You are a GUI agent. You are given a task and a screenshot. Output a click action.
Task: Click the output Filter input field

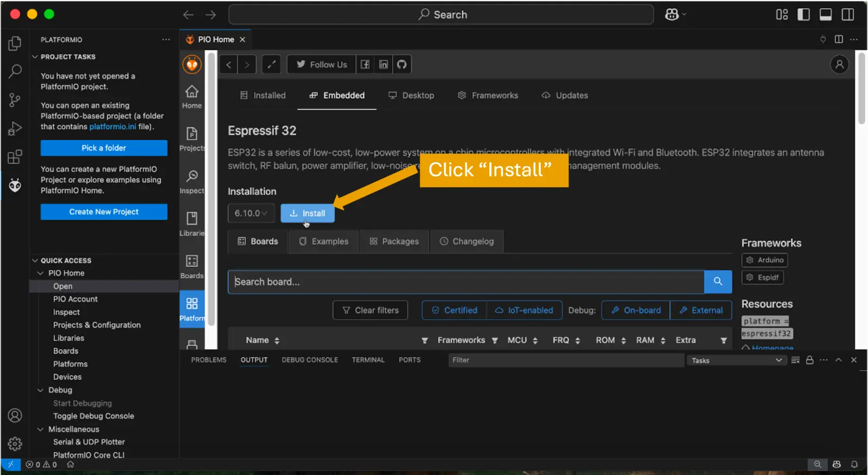[566, 360]
